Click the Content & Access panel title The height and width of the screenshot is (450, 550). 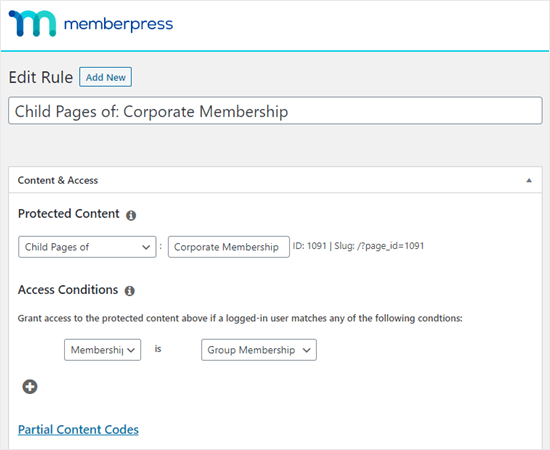coord(58,180)
